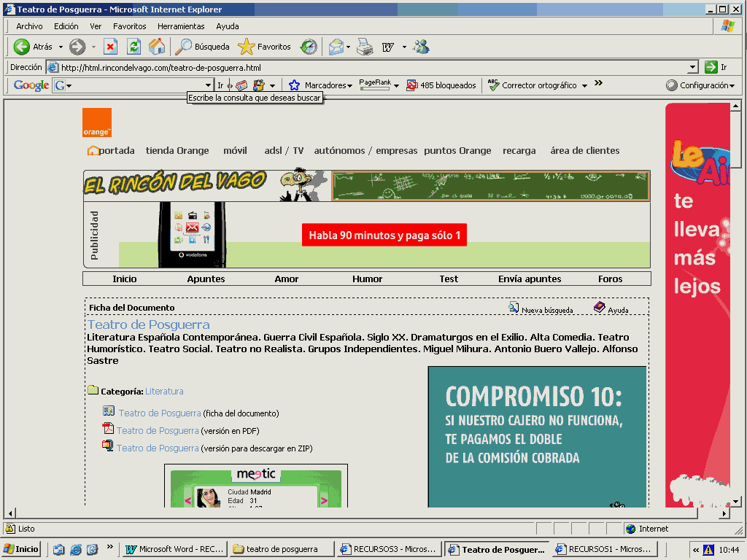Click the horizontal scrollbar right arrow
The image size is (747, 560).
tap(724, 513)
